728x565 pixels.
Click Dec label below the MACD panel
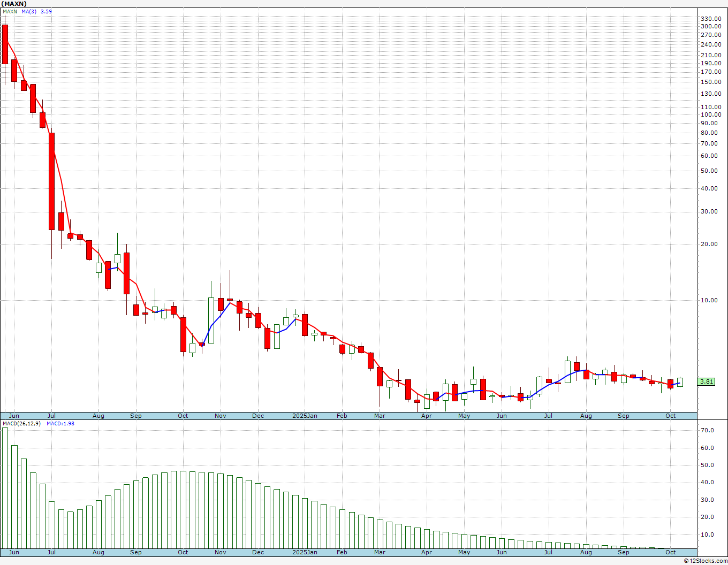point(258,552)
